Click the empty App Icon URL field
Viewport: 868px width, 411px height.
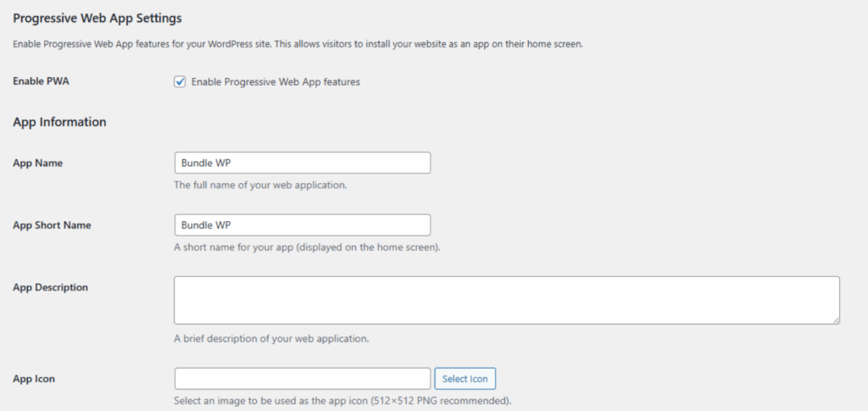302,379
